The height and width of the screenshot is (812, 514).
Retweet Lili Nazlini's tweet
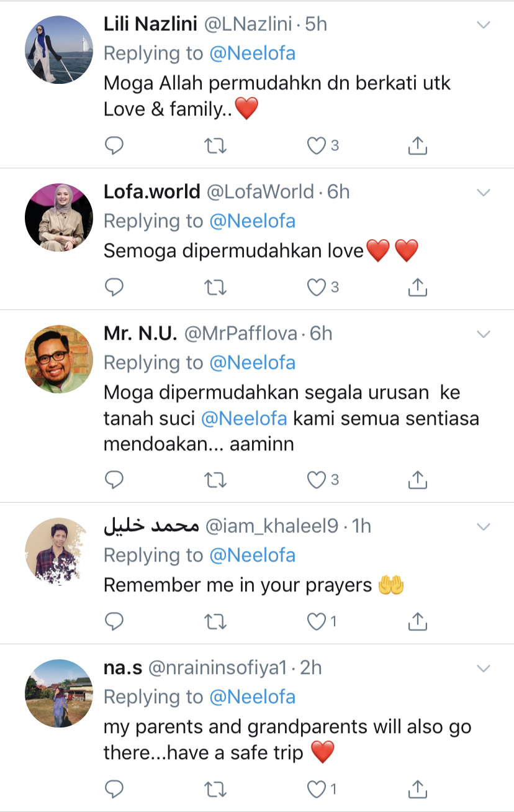[215, 145]
